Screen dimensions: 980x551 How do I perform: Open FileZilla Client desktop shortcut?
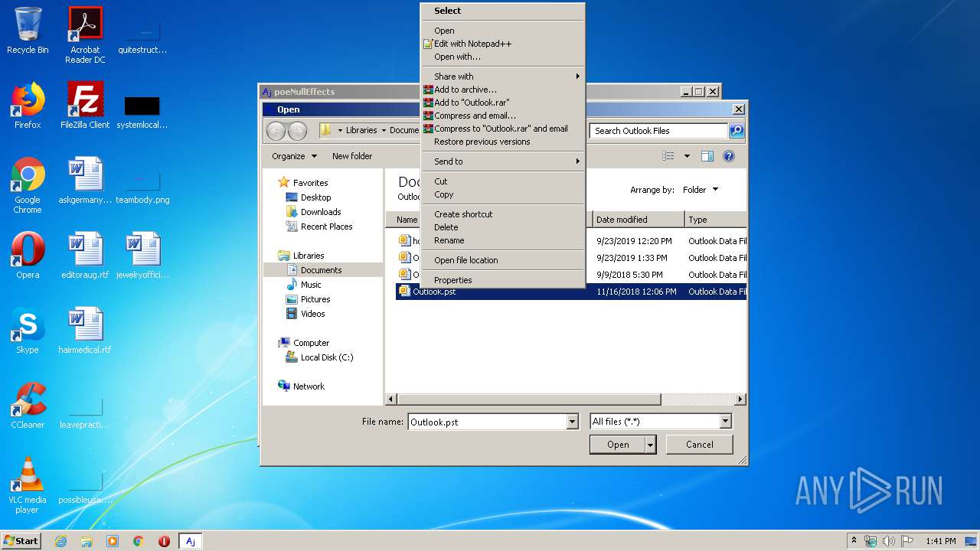tap(85, 106)
